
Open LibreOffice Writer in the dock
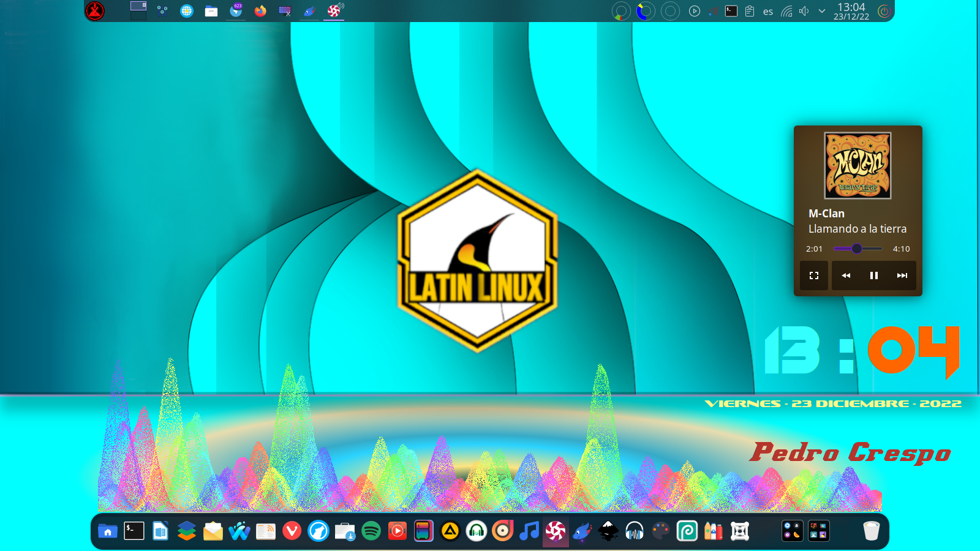[160, 531]
